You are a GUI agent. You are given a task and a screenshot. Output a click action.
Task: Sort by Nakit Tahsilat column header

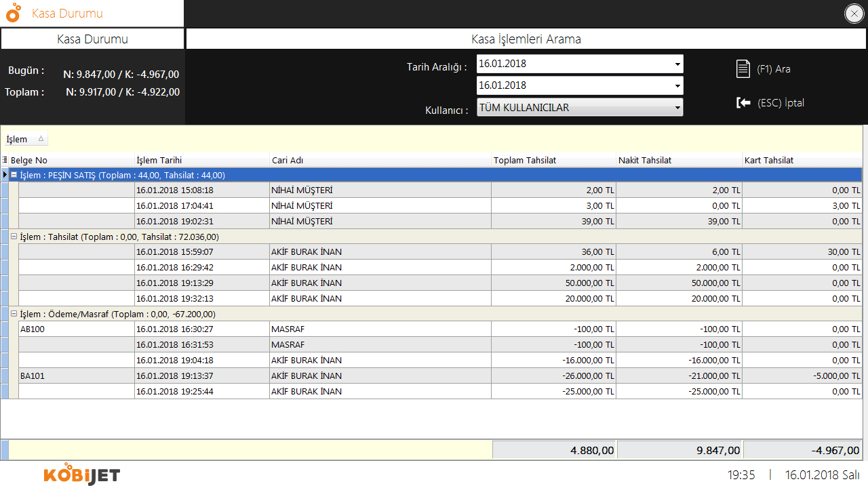pyautogui.click(x=679, y=161)
